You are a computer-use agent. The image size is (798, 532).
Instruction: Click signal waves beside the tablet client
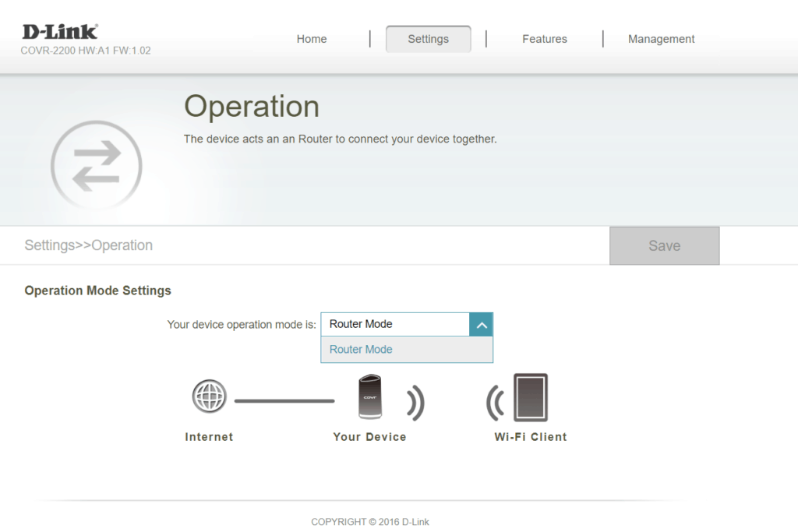tap(495, 402)
